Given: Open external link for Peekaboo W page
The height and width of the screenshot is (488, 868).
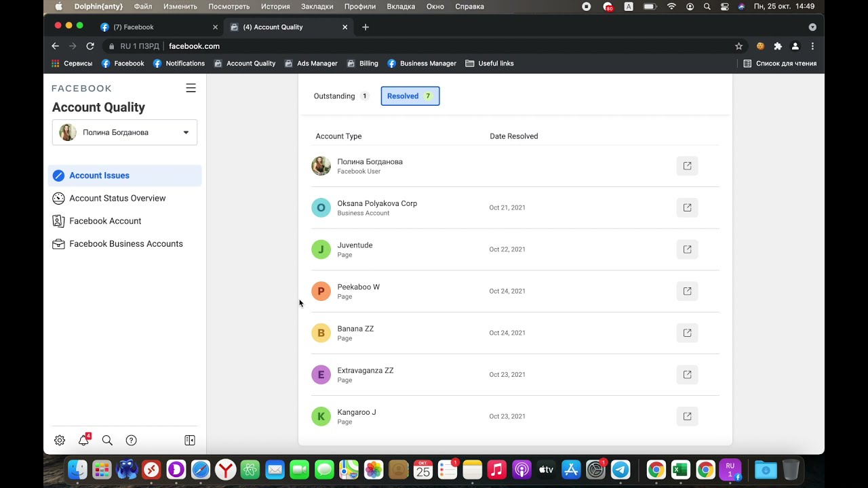Looking at the screenshot, I should pos(687,291).
